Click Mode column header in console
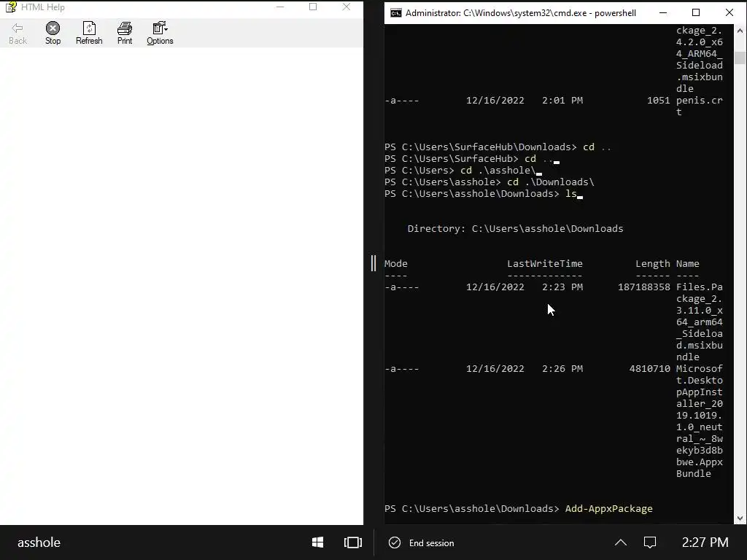This screenshot has height=560, width=747. 396,264
